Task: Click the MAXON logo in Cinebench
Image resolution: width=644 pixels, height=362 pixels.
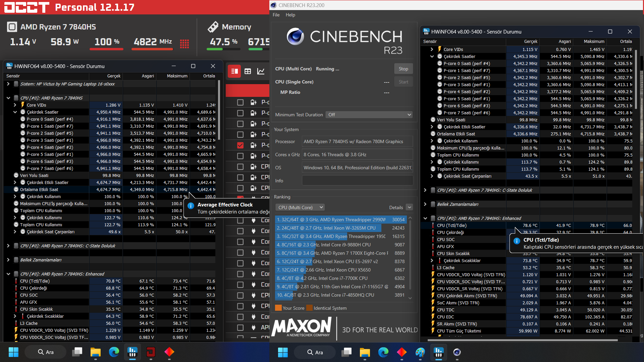Action: point(302,327)
